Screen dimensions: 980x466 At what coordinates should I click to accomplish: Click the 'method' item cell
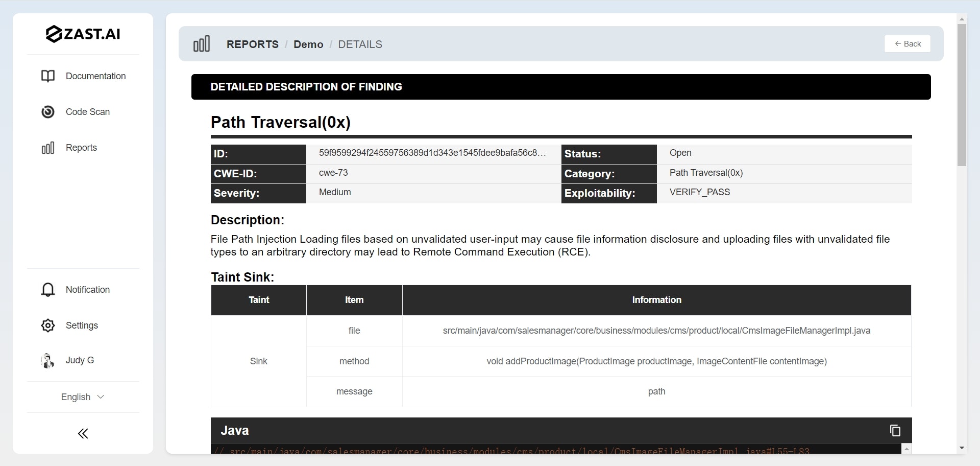point(354,361)
